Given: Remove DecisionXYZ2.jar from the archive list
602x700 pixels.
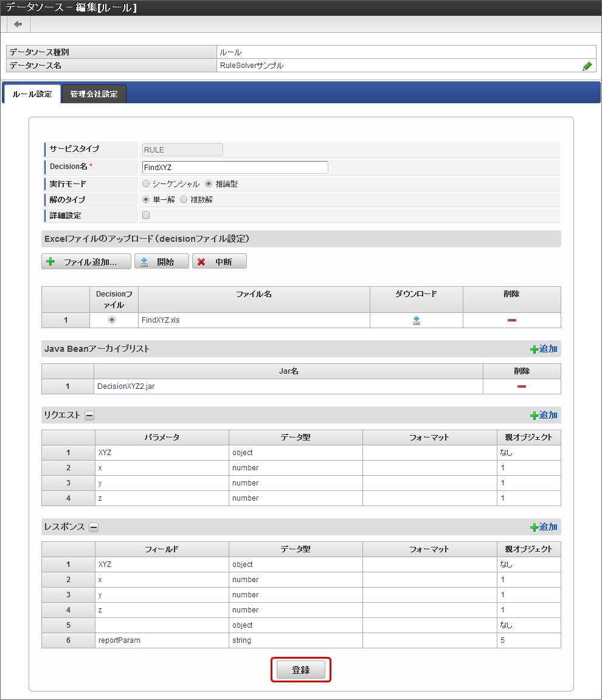Looking at the screenshot, I should (522, 386).
